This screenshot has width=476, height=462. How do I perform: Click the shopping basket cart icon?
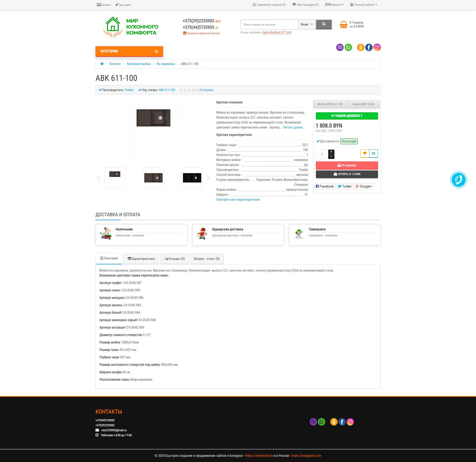pos(343,25)
